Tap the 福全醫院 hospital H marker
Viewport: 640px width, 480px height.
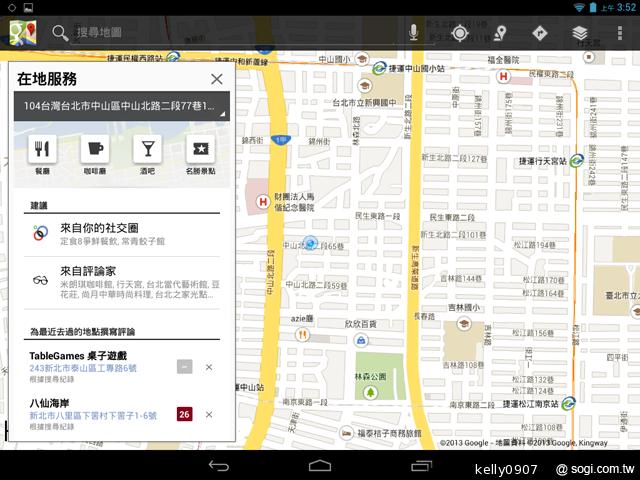(x=504, y=76)
